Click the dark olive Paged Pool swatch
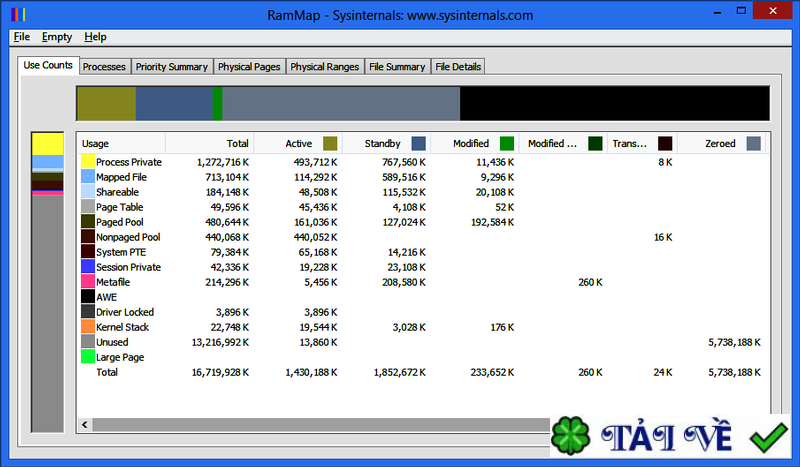Viewport: 800px width, 467px height. (88, 222)
